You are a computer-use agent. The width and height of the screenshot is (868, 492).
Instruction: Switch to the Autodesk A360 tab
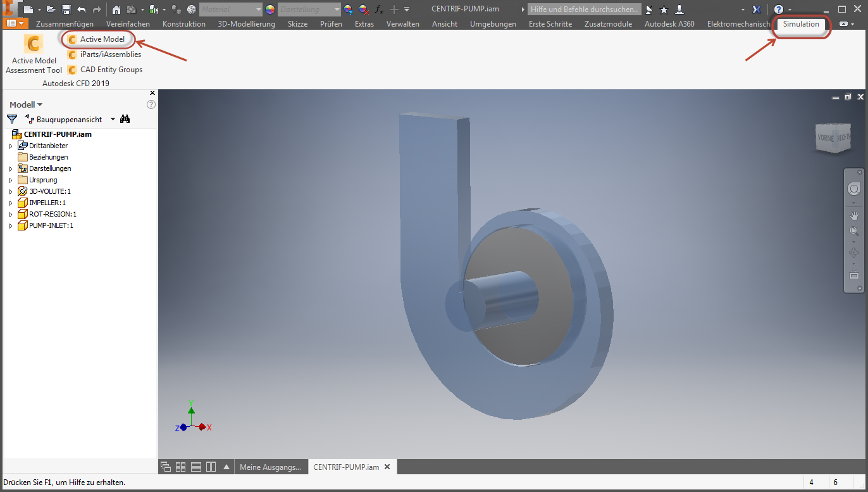[669, 24]
